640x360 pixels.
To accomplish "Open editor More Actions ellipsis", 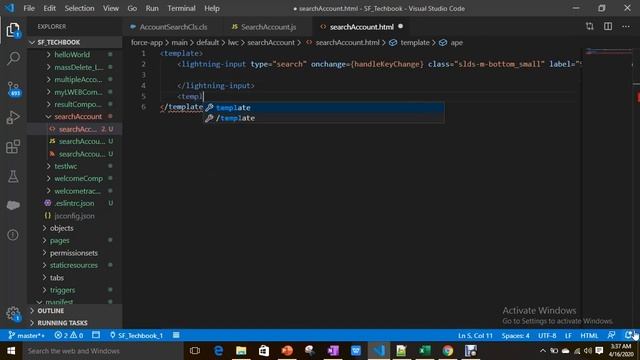I will [626, 27].
